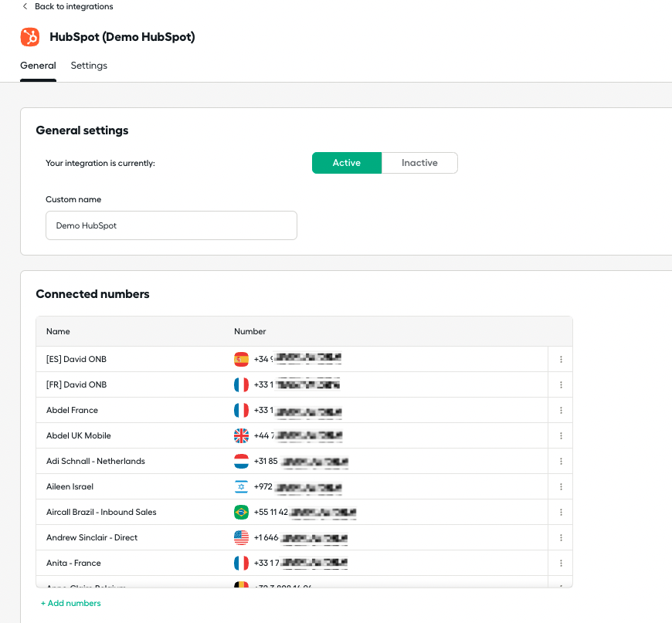Viewport: 672px width, 623px height.
Task: Click French flag icon for Abdel France
Action: [241, 410]
